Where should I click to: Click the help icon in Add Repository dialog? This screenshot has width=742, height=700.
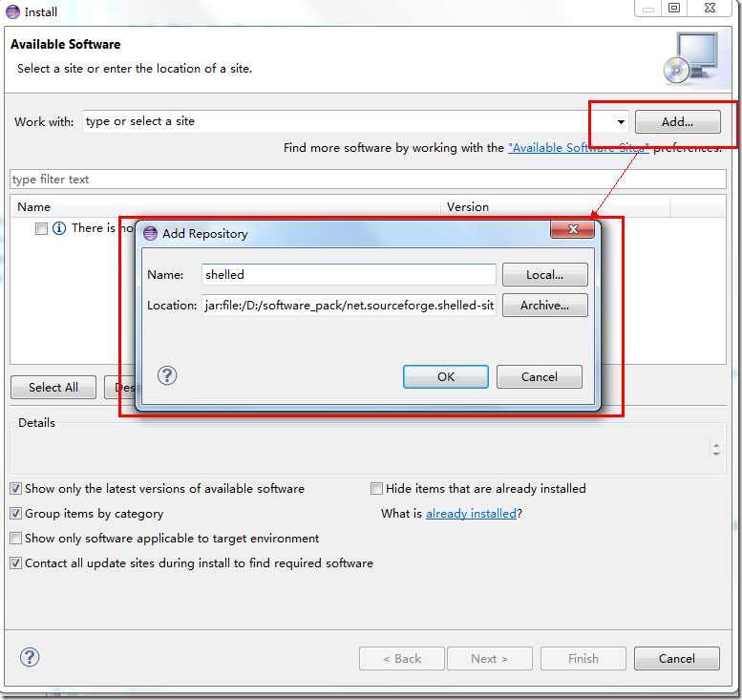click(x=167, y=376)
